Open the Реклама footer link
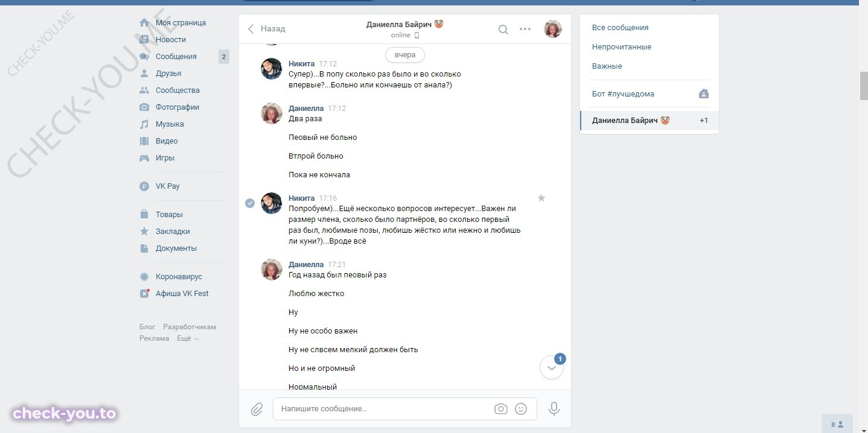The height and width of the screenshot is (433, 868). click(154, 339)
